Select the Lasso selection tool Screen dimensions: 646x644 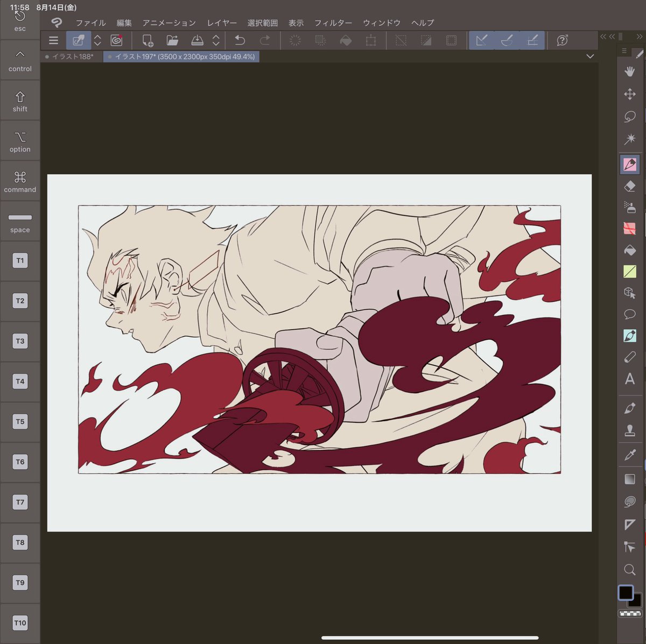(x=630, y=117)
